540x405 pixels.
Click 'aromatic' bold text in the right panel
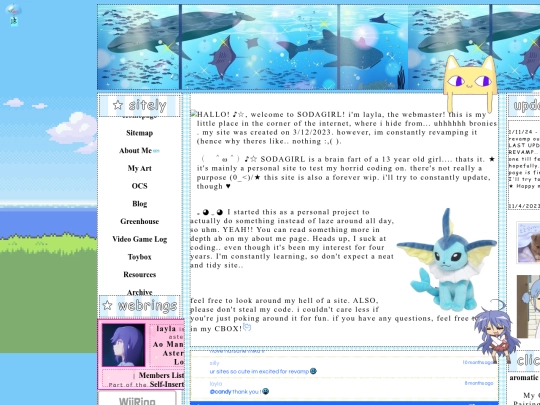(524, 378)
